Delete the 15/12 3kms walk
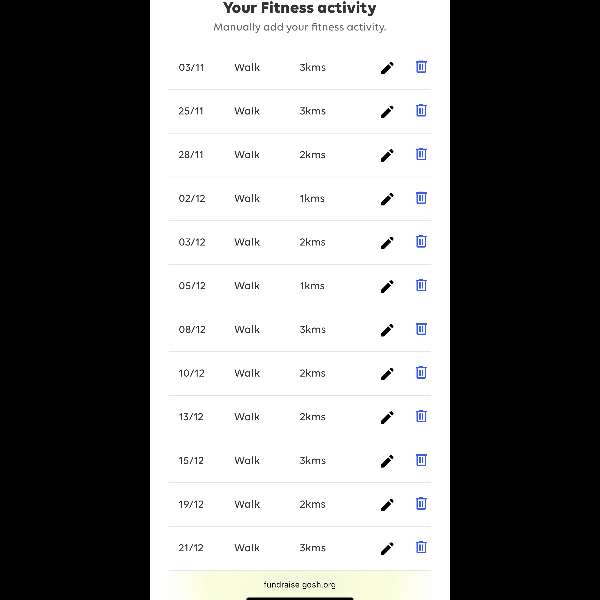This screenshot has width=600, height=600. click(x=421, y=460)
